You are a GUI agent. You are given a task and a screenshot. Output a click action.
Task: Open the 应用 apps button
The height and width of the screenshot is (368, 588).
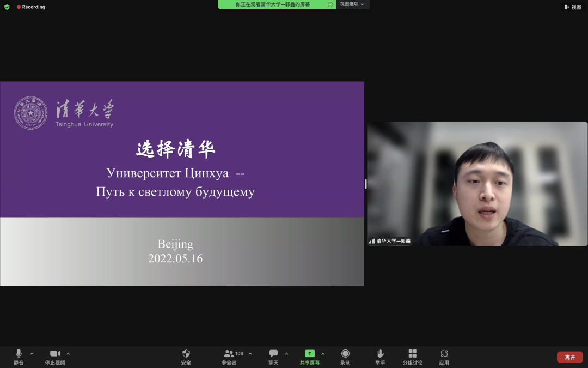(x=444, y=357)
